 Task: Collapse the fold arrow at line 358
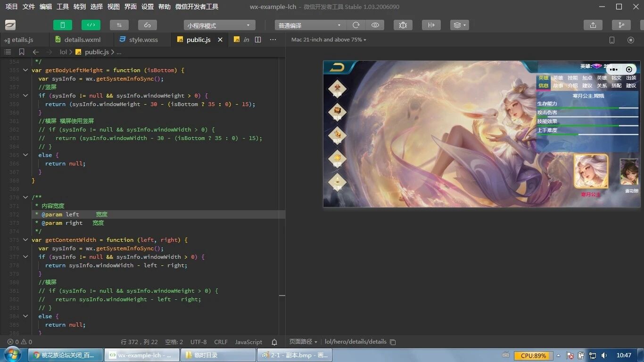pos(25,96)
